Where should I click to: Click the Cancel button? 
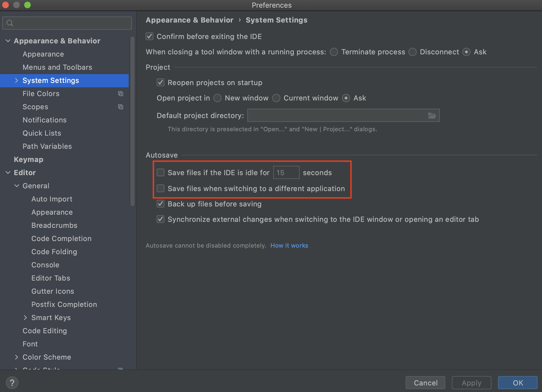pyautogui.click(x=425, y=383)
